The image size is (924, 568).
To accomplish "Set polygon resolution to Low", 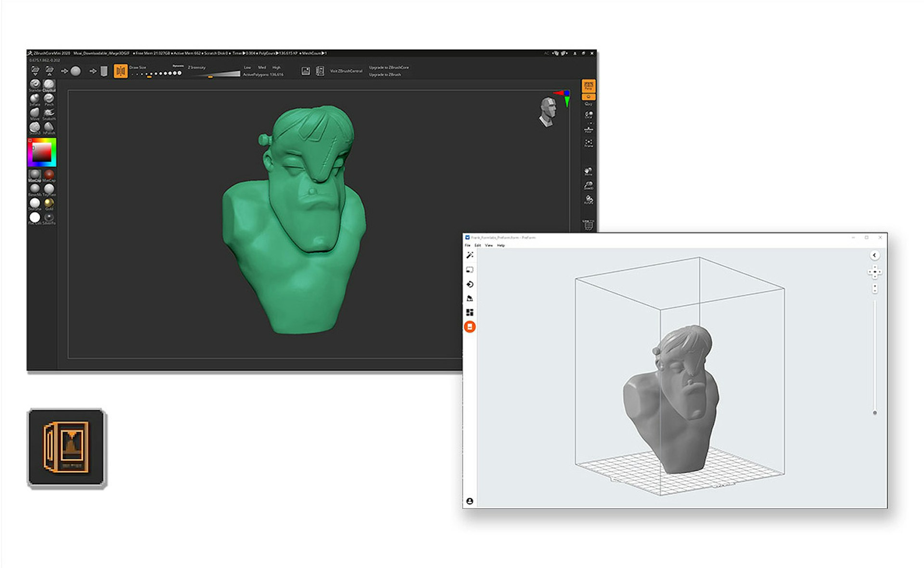I will tap(247, 67).
